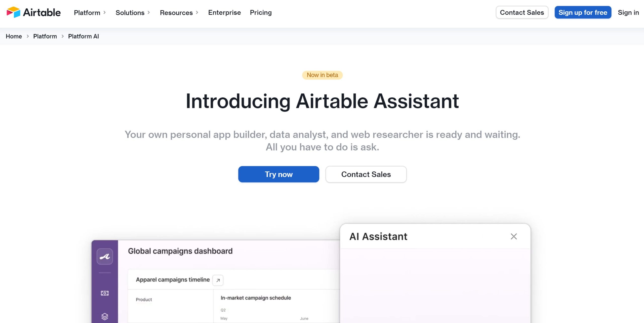Open the Solutions dropdown

coord(130,12)
